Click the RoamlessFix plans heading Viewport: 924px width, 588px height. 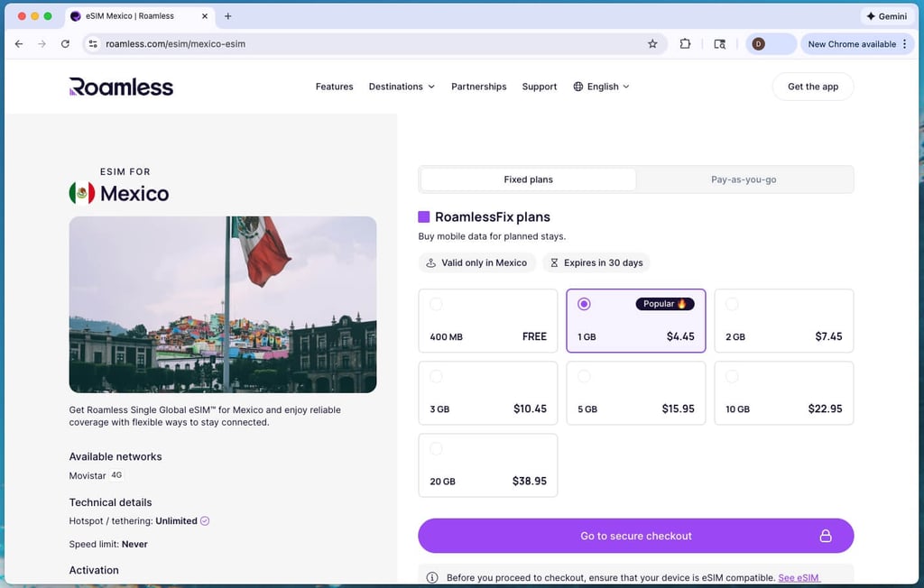point(493,216)
